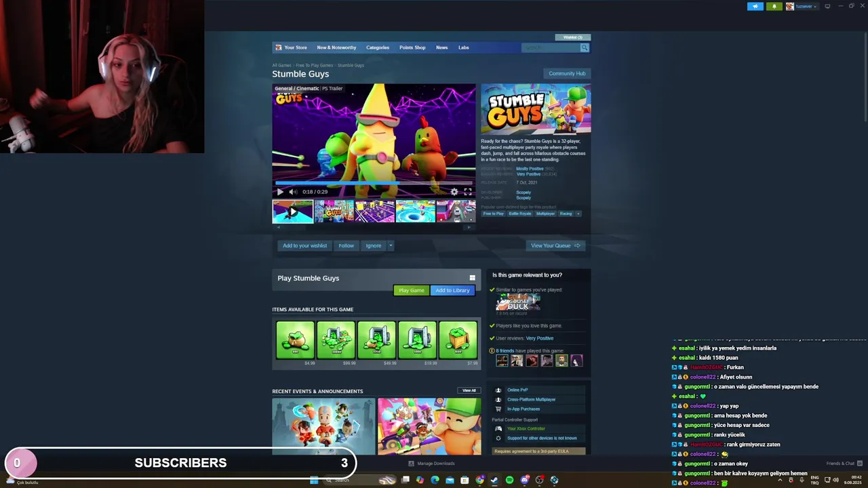
Task: Click the Steam announcements megaphone icon
Action: (755, 6)
